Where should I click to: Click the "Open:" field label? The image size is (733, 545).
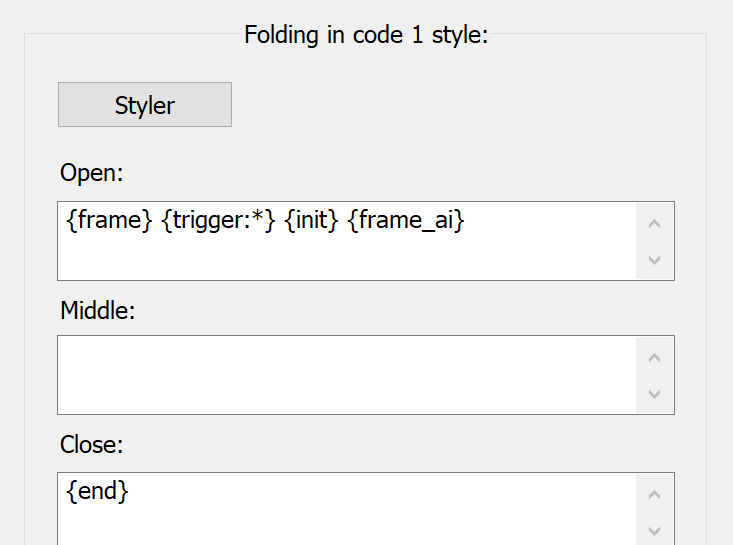[x=92, y=173]
